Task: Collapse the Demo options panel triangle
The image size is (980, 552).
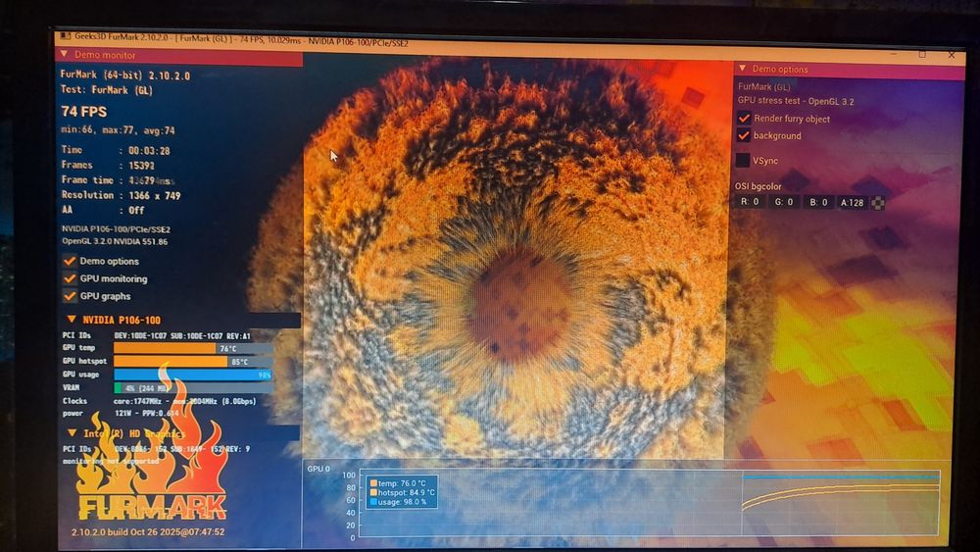Action: (742, 68)
